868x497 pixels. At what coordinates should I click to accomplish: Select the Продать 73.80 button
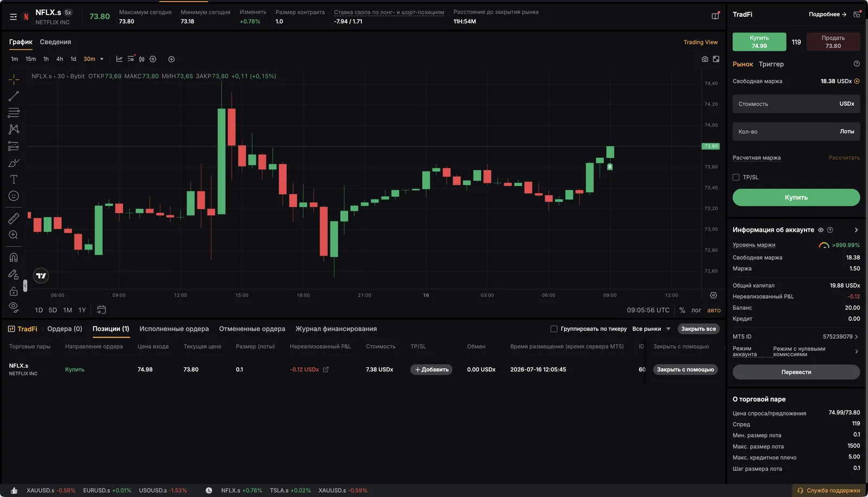coord(833,42)
